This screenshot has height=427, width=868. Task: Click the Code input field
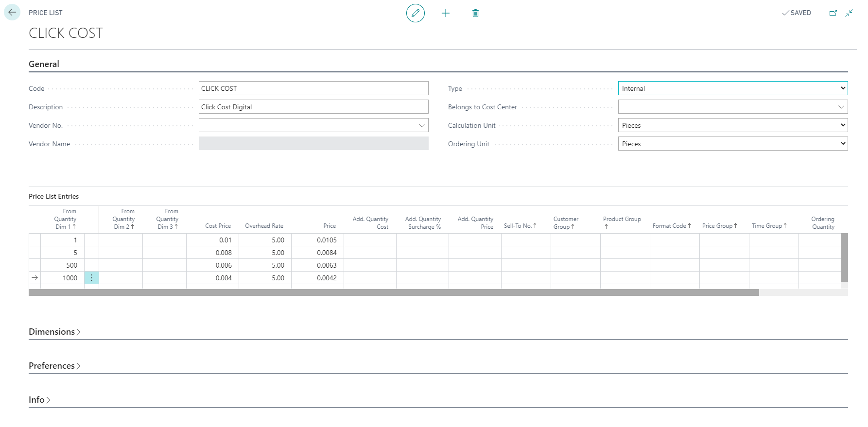[313, 88]
